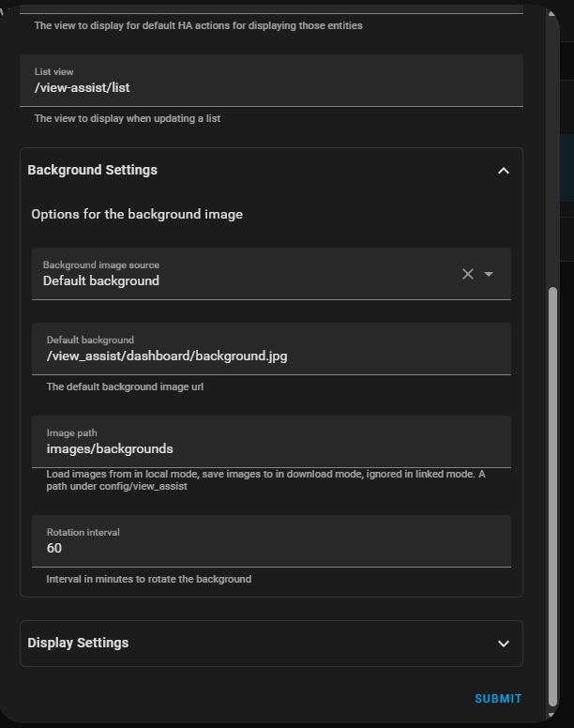Viewport: 574px width, 728px height.
Task: Collapse Background Settings using the chevron
Action: pyautogui.click(x=504, y=171)
